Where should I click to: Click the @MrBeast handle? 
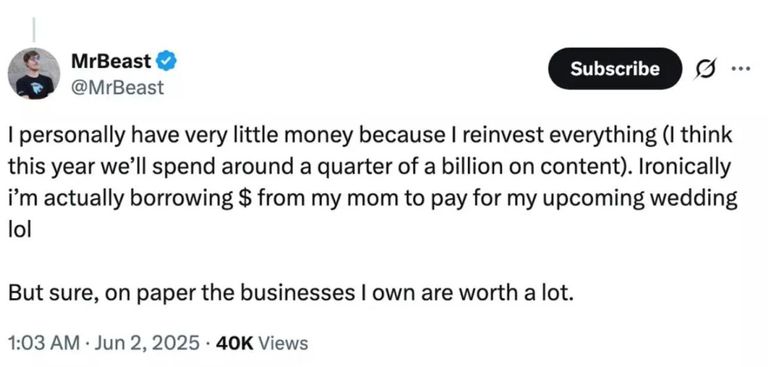point(117,88)
